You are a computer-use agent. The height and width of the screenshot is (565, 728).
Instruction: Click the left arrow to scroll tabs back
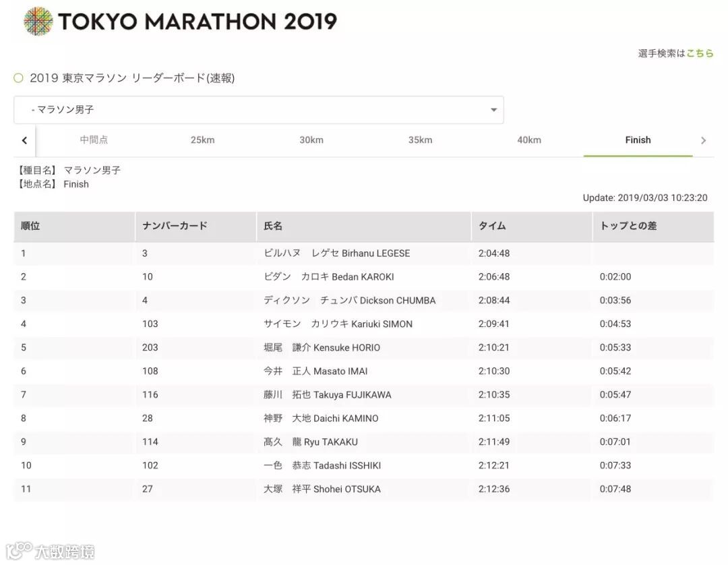tap(24, 140)
